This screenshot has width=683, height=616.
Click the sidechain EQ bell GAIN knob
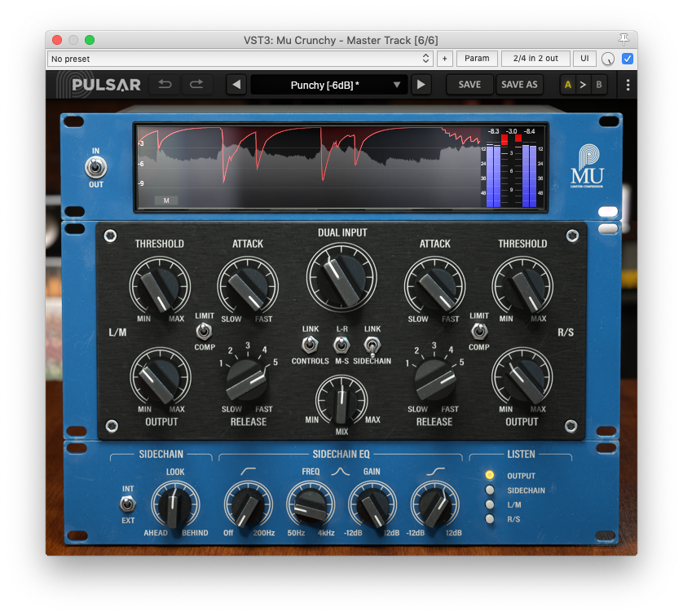372,505
